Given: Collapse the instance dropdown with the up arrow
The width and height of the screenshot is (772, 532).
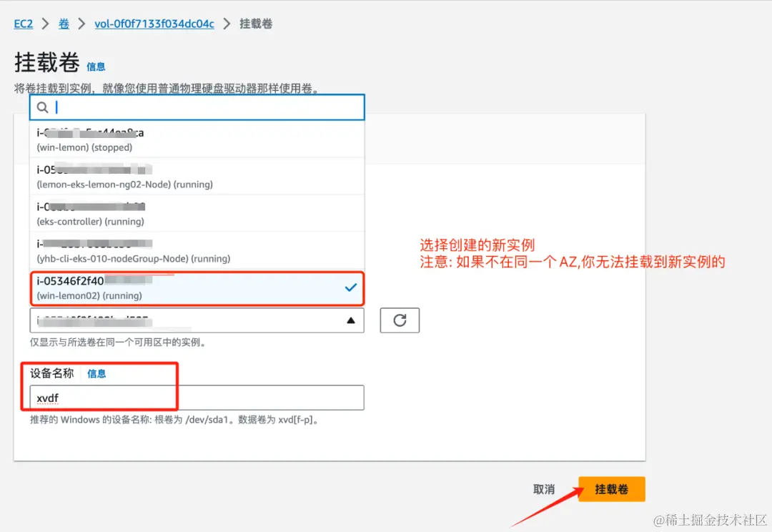Looking at the screenshot, I should 350,320.
